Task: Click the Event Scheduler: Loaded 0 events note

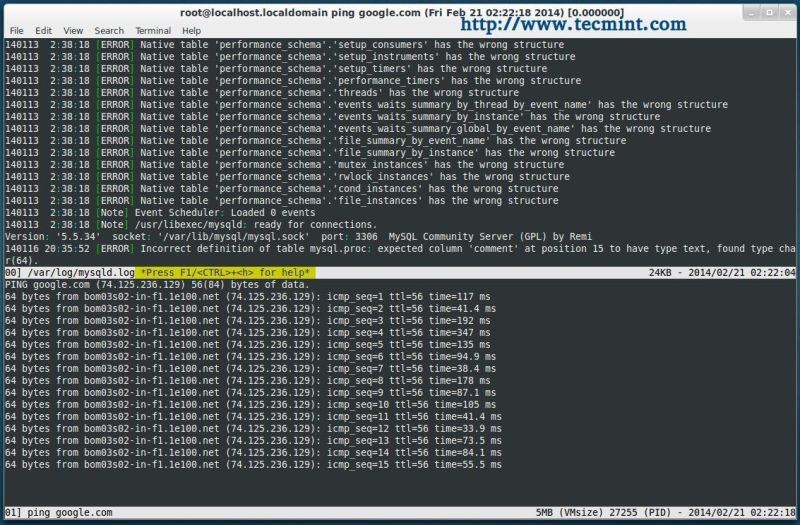Action: click(x=160, y=212)
